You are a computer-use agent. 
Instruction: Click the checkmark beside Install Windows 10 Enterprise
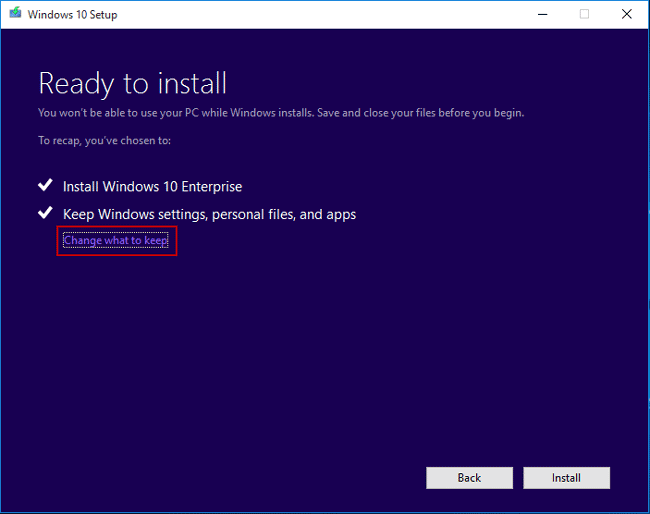click(45, 185)
